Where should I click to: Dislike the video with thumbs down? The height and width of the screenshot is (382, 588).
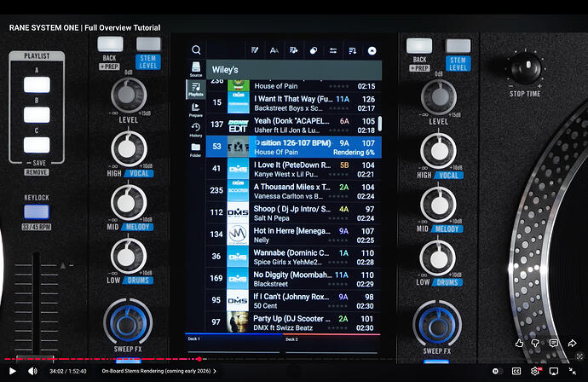tap(535, 343)
